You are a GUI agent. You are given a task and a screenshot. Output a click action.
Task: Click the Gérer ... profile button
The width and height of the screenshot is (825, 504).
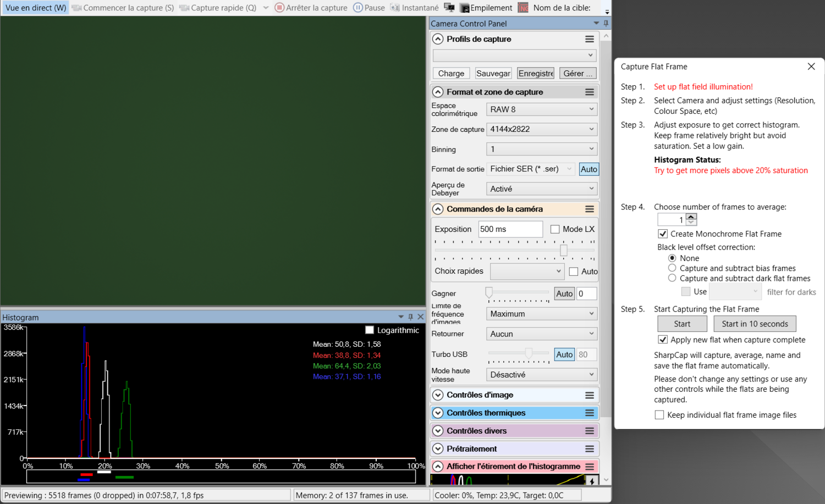(577, 73)
